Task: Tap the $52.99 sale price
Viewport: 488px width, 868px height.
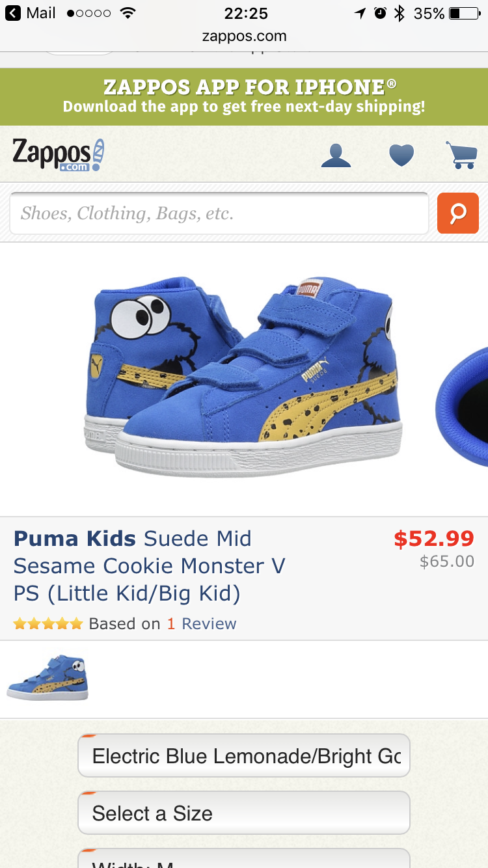Action: point(433,539)
